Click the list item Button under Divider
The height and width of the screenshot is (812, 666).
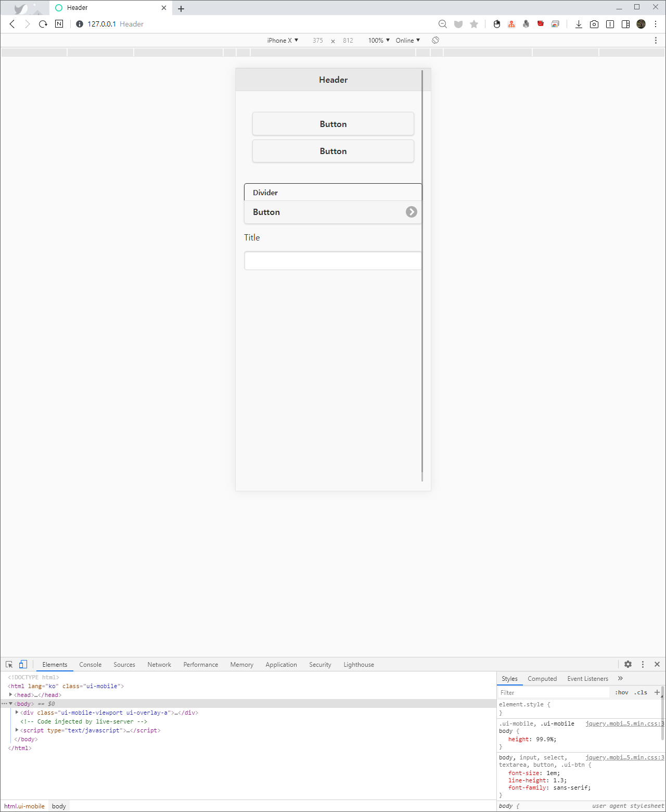[x=333, y=212]
